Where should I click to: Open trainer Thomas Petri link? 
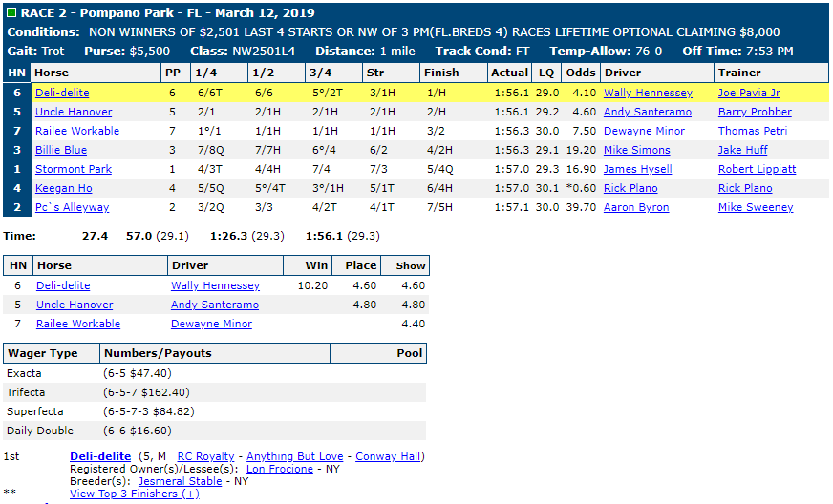753,131
